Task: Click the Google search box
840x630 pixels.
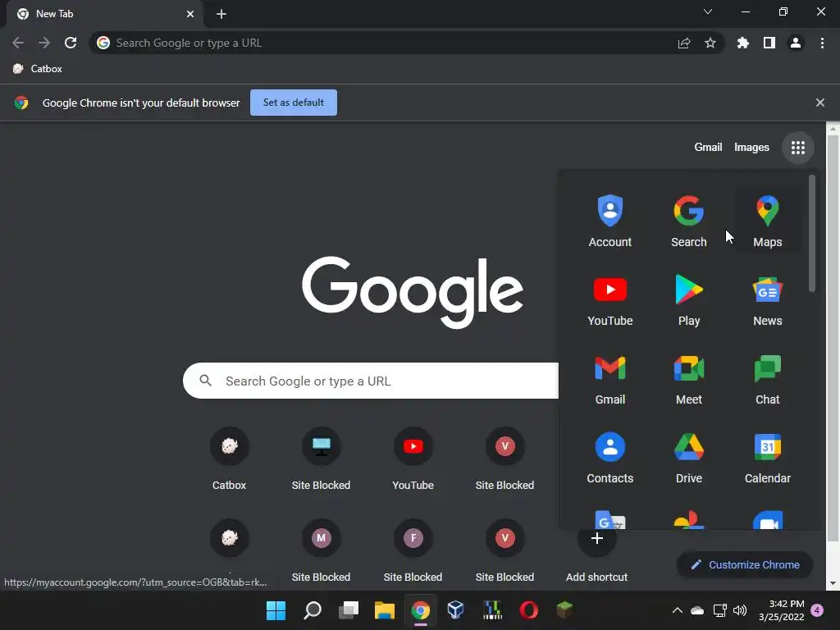Action: click(x=371, y=381)
